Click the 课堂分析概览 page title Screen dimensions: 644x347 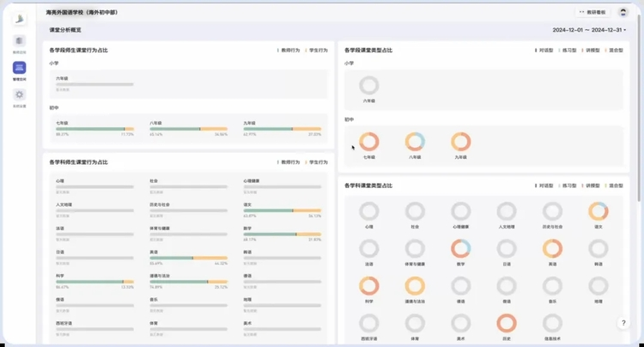[x=64, y=30]
